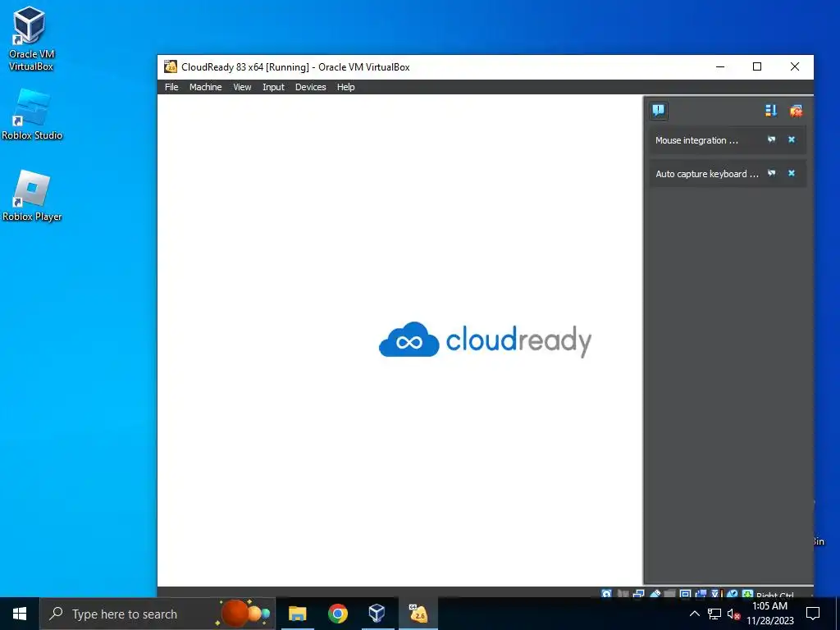Select the Roblox Studio desktop shortcut
The height and width of the screenshot is (630, 840).
[x=32, y=114]
